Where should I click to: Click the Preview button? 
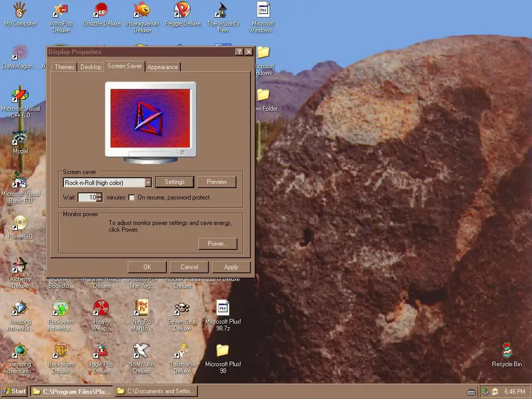[217, 182]
